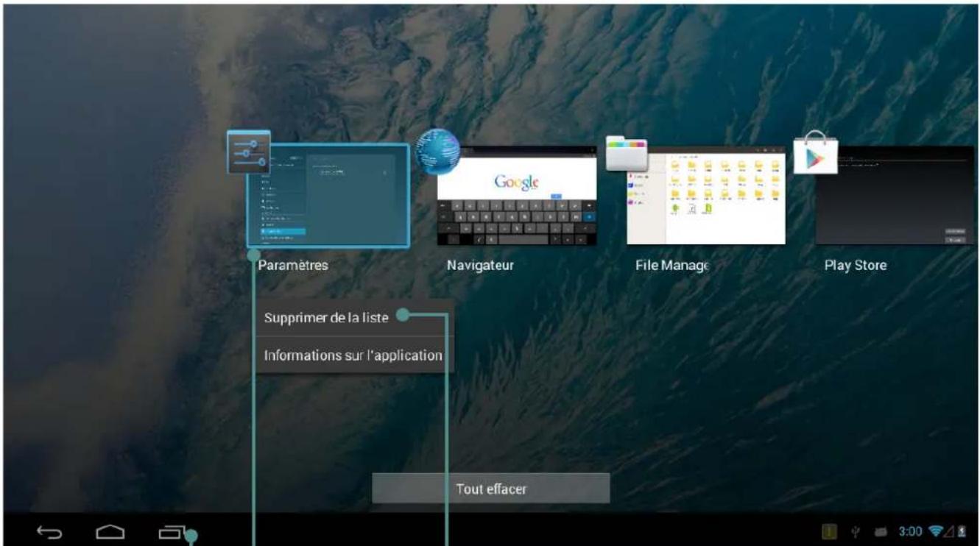Click the File Manager label
The height and width of the screenshot is (546, 980).
click(672, 266)
